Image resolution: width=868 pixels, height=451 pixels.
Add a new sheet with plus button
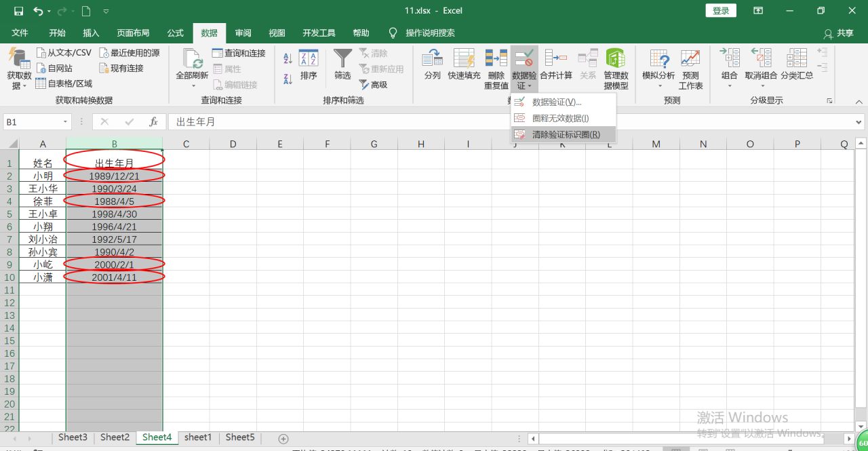(283, 439)
